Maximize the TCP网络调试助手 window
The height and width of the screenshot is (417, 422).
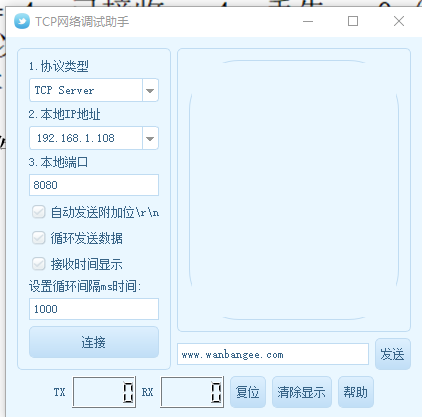pos(353,21)
